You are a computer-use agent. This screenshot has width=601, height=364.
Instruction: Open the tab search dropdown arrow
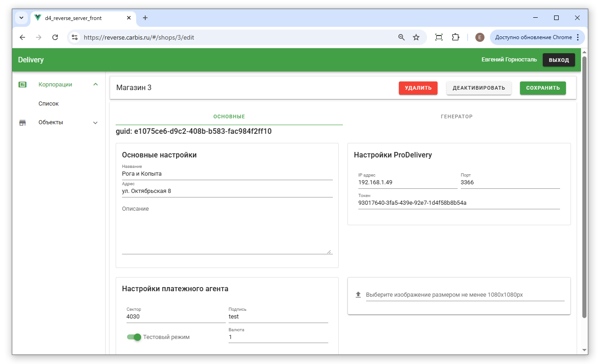click(21, 18)
